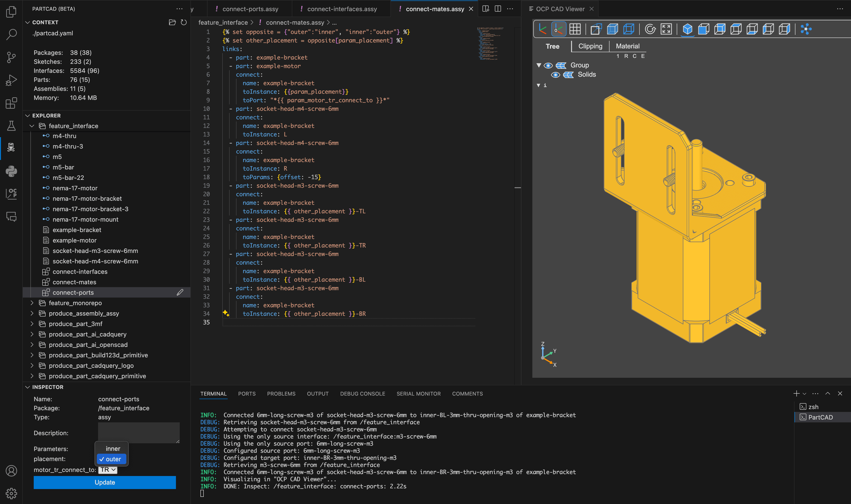Select the nema-17-motor-bracket interface
The image size is (851, 504).
point(87,199)
